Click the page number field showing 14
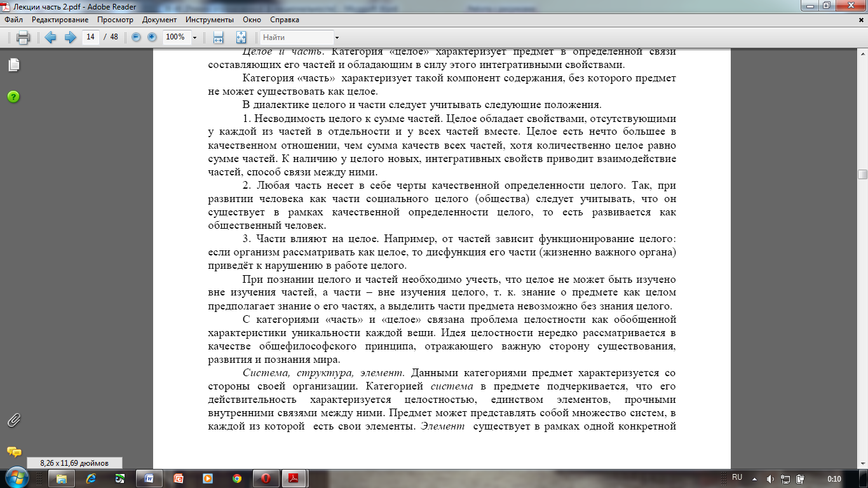 tap(90, 37)
